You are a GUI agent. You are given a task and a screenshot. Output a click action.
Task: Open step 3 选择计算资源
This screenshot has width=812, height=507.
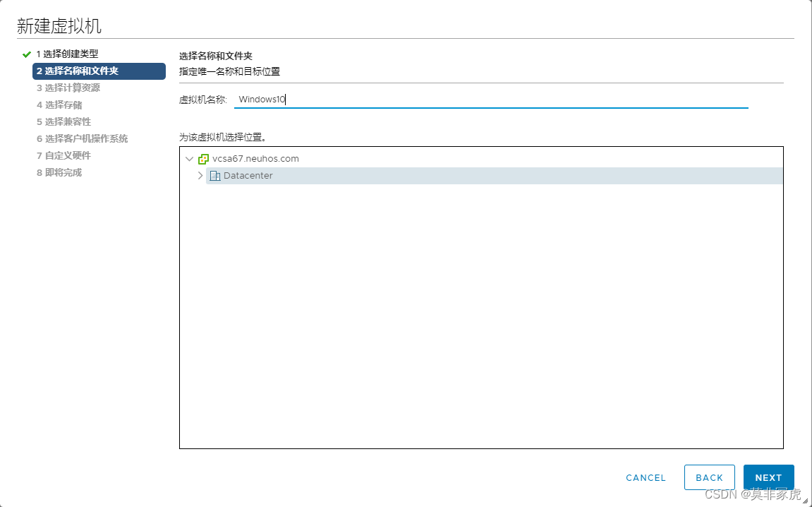click(68, 88)
